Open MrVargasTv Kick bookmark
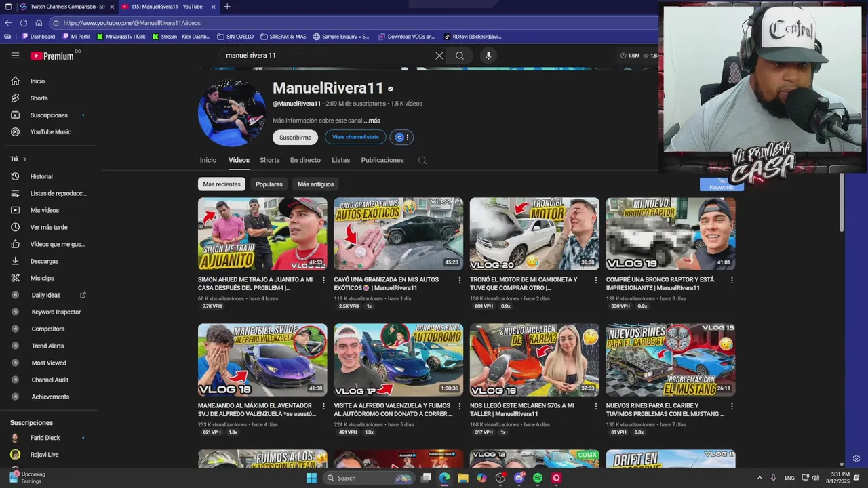This screenshot has height=488, width=868. [x=121, y=37]
